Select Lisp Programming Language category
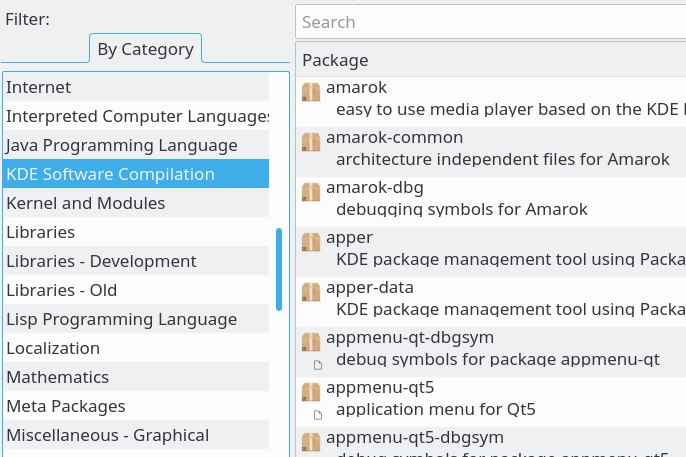 (x=136, y=319)
